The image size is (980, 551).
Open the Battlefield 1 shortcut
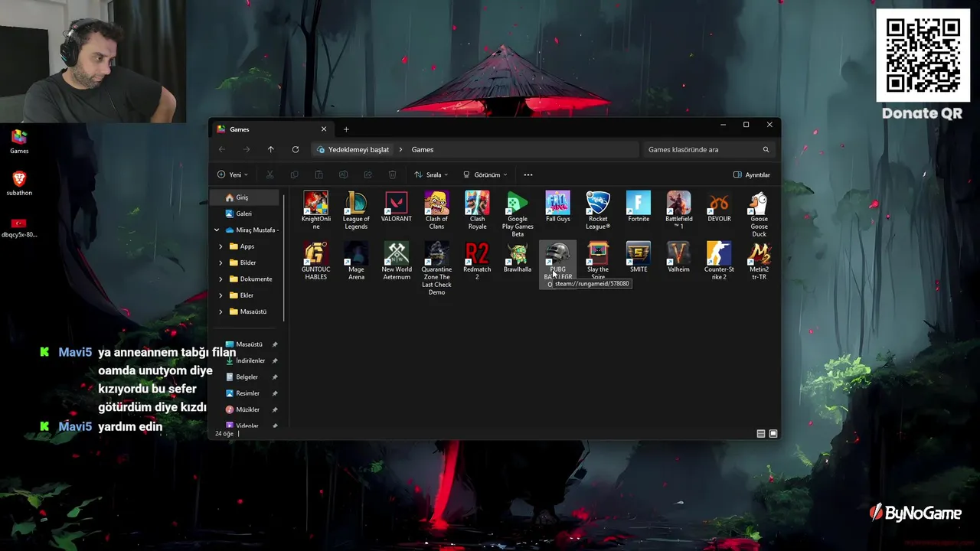678,210
